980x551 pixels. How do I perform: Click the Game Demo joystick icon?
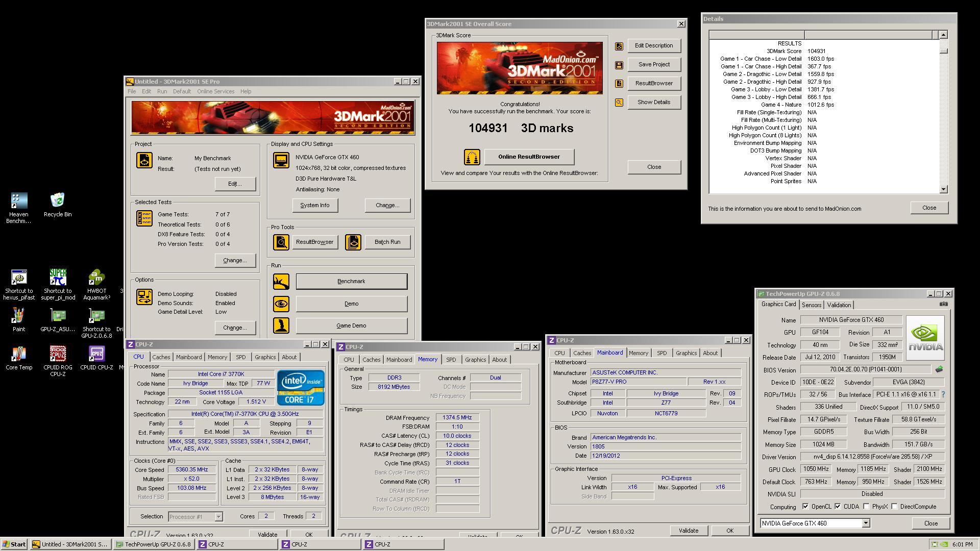(x=281, y=325)
